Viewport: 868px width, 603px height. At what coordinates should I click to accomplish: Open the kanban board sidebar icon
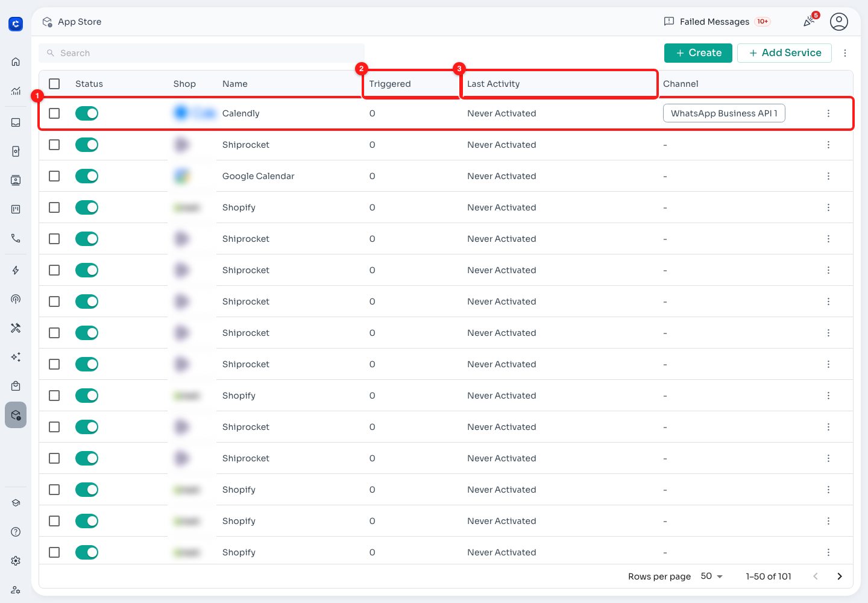[x=16, y=209]
